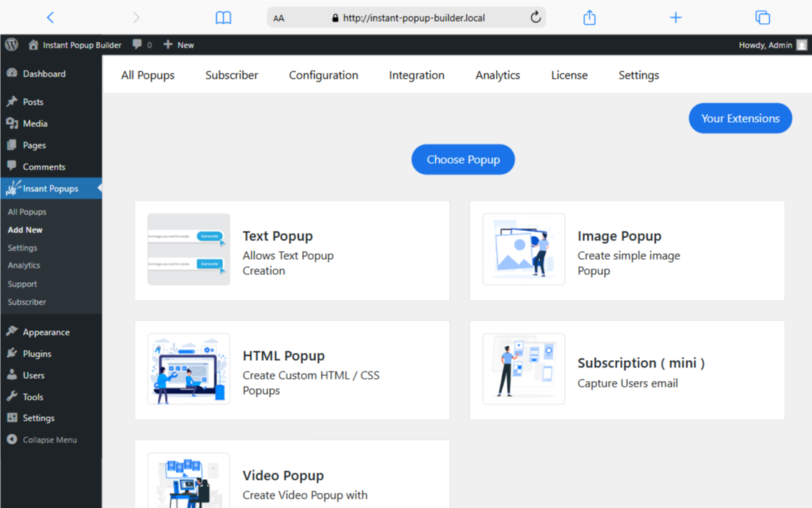Image resolution: width=812 pixels, height=508 pixels.
Task: Click the Text Popup thumbnail image
Action: pos(188,250)
